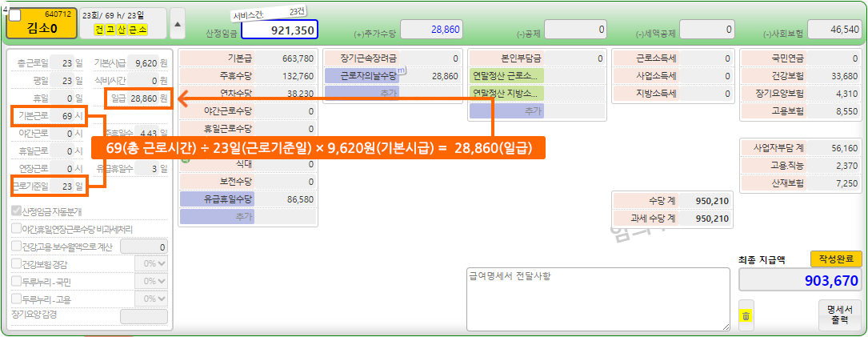Click the 산정임금 amount field
The width and height of the screenshot is (868, 337).
click(x=279, y=30)
